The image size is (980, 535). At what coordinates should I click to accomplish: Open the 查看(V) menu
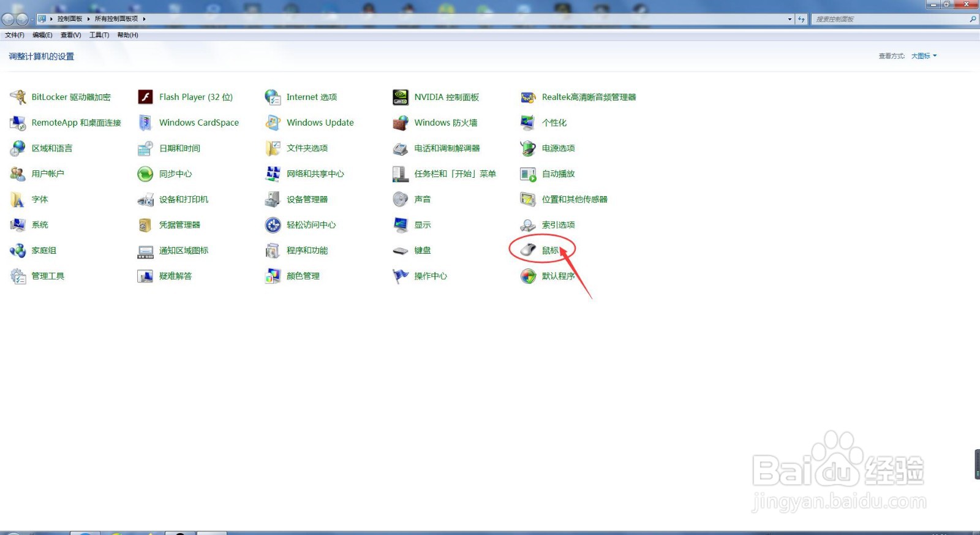pyautogui.click(x=70, y=35)
